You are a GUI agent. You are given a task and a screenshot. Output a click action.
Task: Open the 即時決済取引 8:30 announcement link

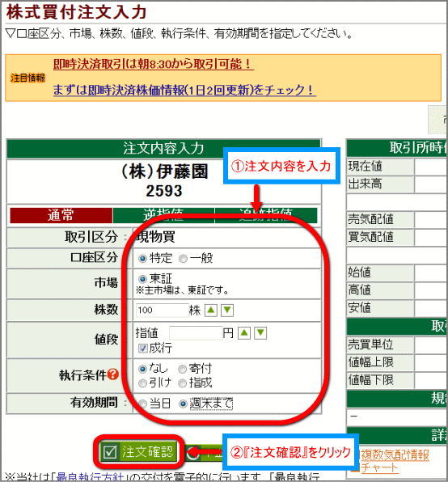(x=154, y=64)
